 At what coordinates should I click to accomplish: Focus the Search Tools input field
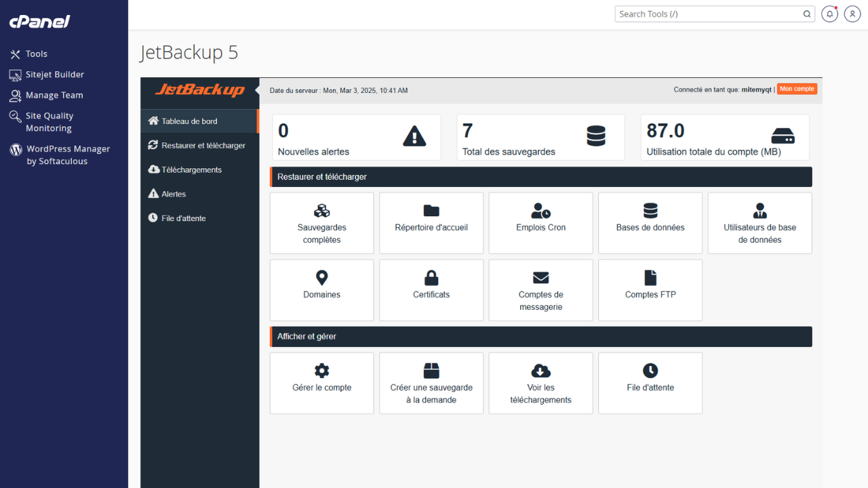pyautogui.click(x=715, y=14)
